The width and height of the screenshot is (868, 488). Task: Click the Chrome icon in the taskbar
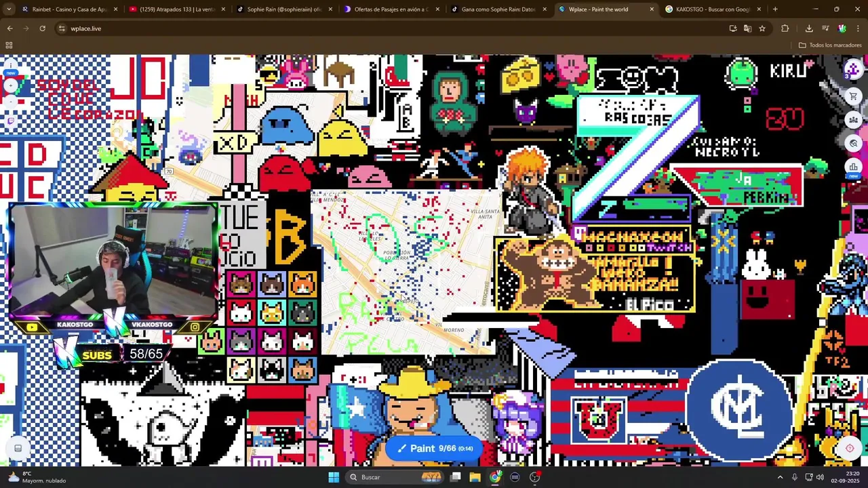coord(495,477)
